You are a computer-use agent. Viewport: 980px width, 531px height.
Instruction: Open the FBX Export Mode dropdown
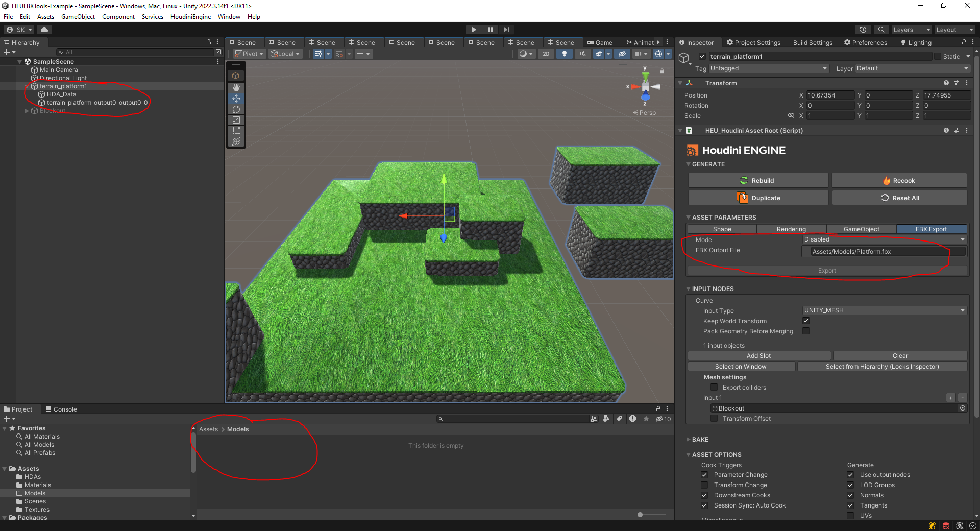pyautogui.click(x=884, y=239)
